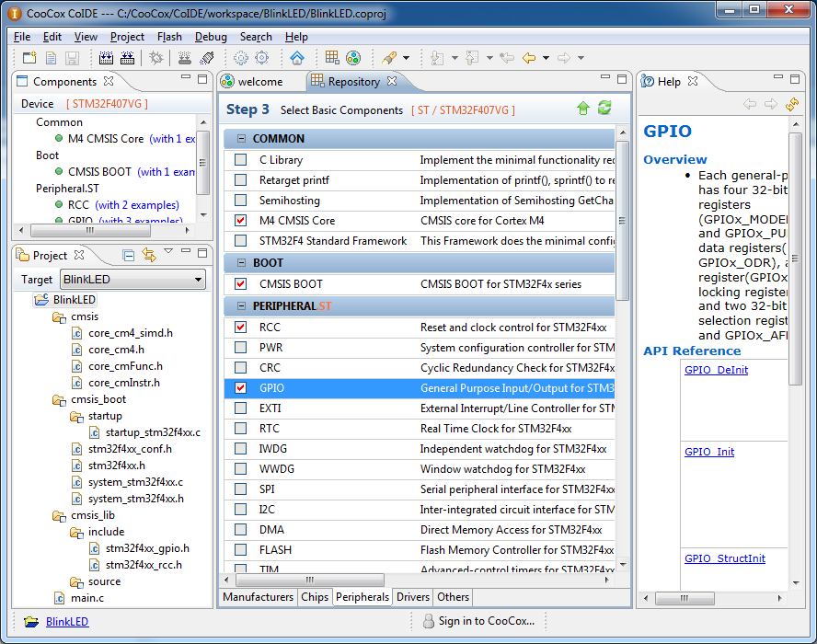The height and width of the screenshot is (644, 817).
Task: Click the Help panel sync icon
Action: [x=792, y=104]
